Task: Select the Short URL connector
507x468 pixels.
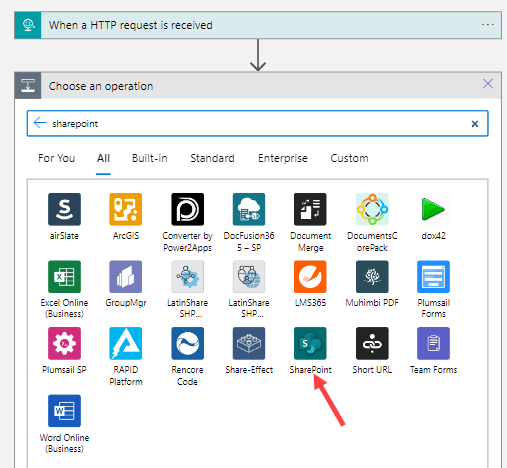Action: point(372,343)
